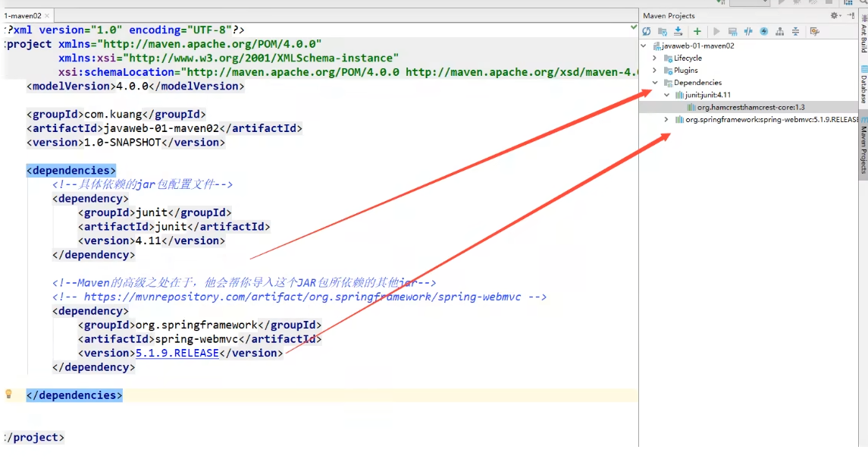Click the Collapse All icon in Maven panel
868x459 pixels.
795,32
